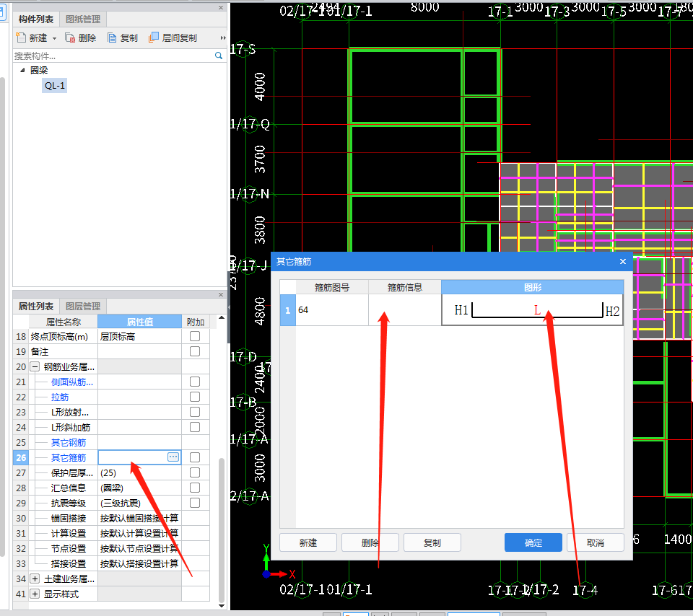Close the property list panel
The image size is (693, 616).
click(x=221, y=294)
